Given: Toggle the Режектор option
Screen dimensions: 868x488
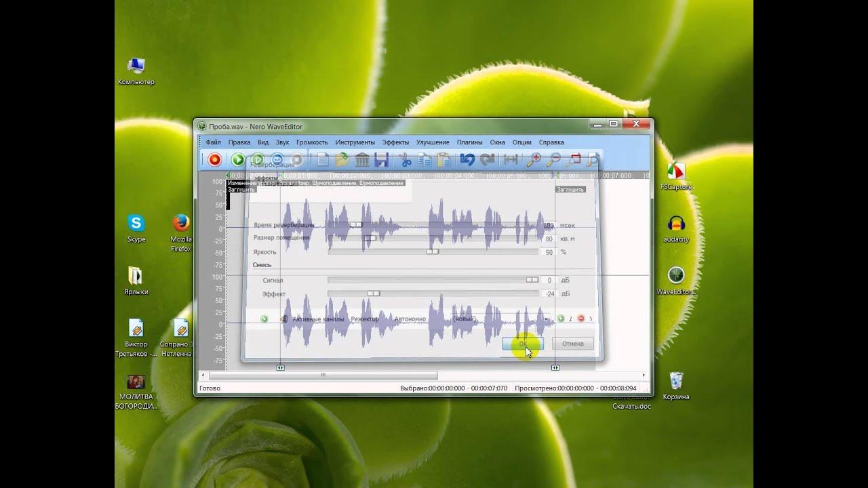Looking at the screenshot, I should [365, 319].
